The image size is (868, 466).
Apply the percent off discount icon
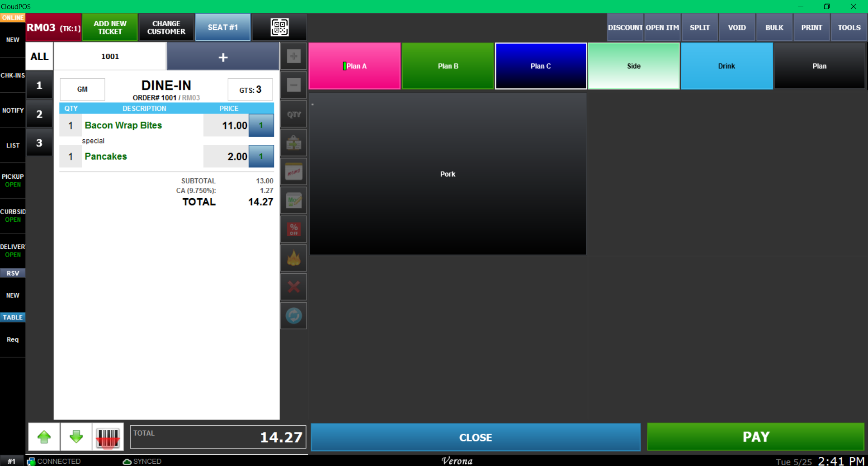[293, 229]
